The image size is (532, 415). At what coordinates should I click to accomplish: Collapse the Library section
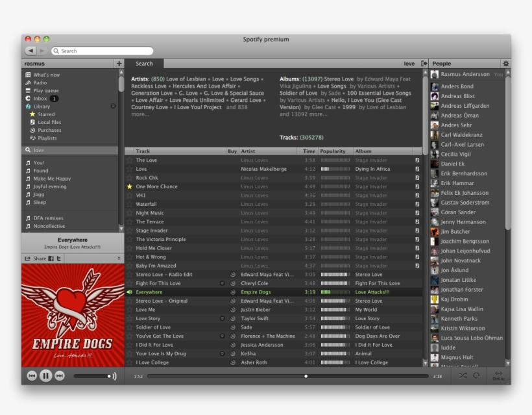coord(114,107)
